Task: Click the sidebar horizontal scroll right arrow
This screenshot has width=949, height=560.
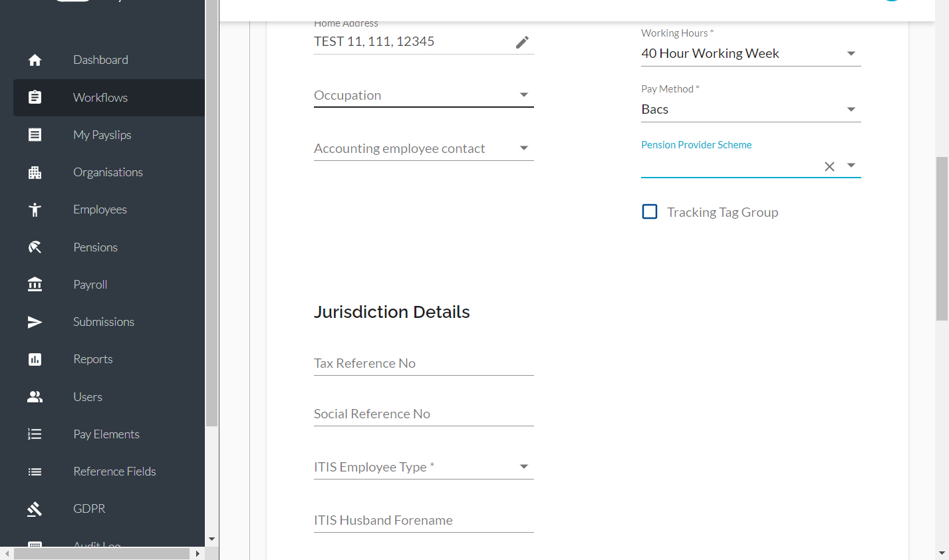Action: click(198, 553)
